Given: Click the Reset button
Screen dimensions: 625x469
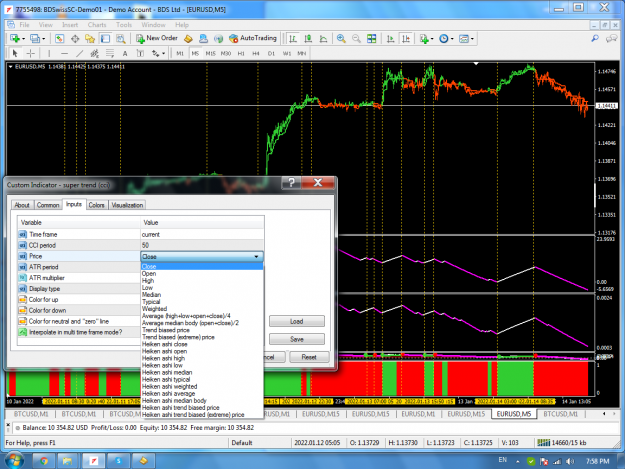Looking at the screenshot, I should (309, 357).
